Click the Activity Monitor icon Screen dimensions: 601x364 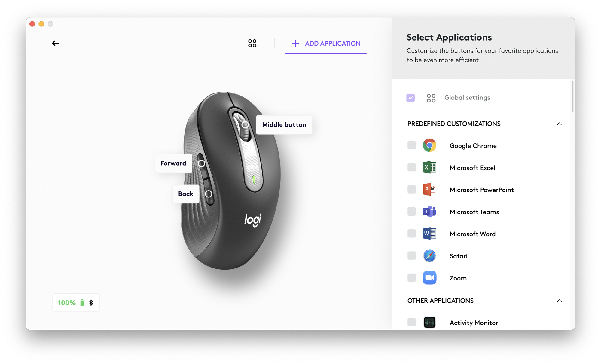point(429,322)
